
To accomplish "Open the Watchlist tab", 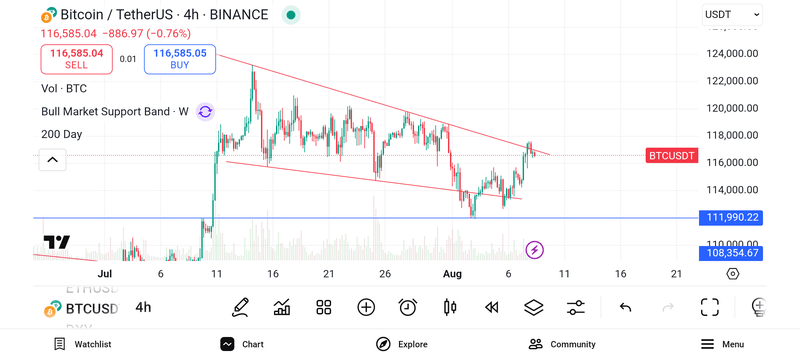I will [83, 344].
